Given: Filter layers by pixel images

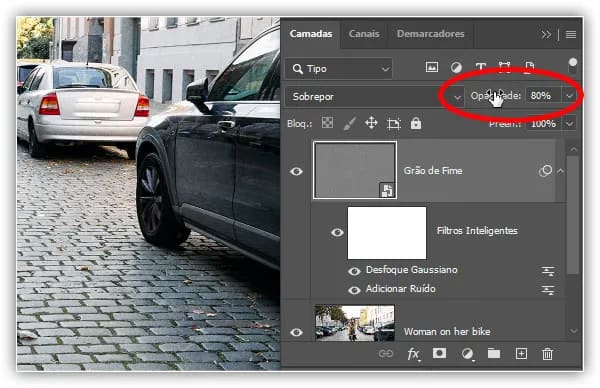Looking at the screenshot, I should pyautogui.click(x=432, y=67).
